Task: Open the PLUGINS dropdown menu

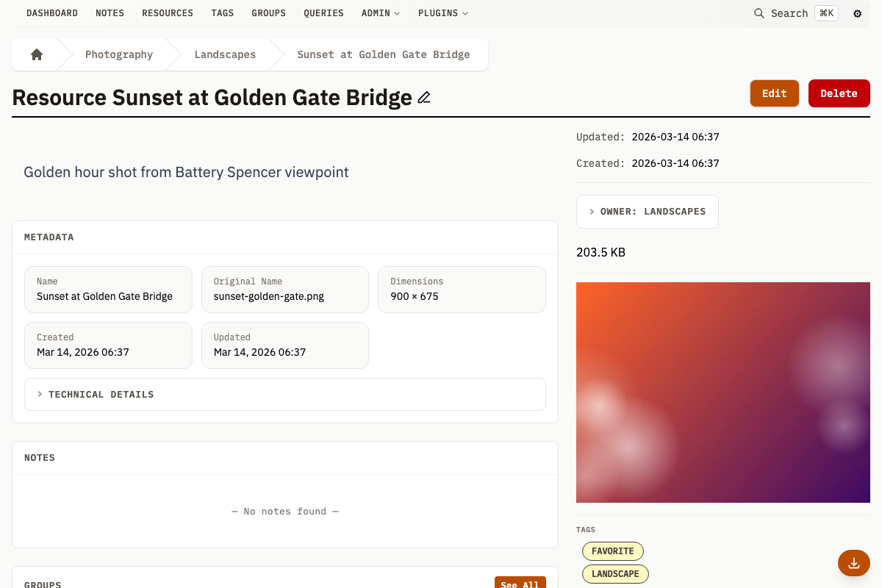Action: point(442,12)
